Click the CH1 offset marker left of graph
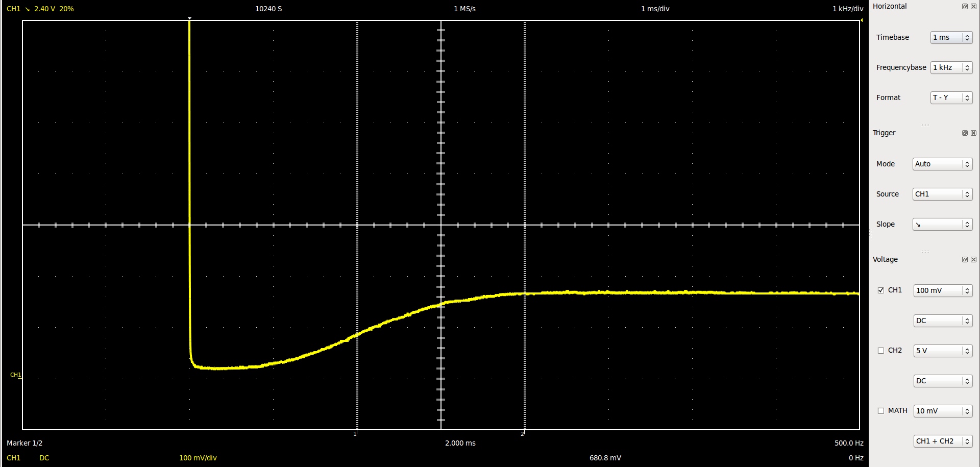 16,375
